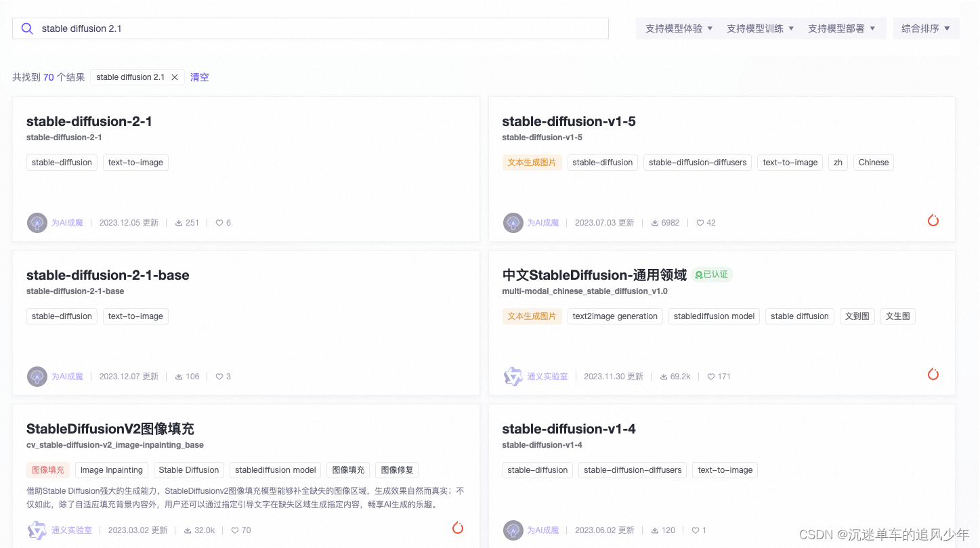Click the stable diffusion 2.1 search field
Image resolution: width=980 pixels, height=548 pixels.
click(310, 28)
